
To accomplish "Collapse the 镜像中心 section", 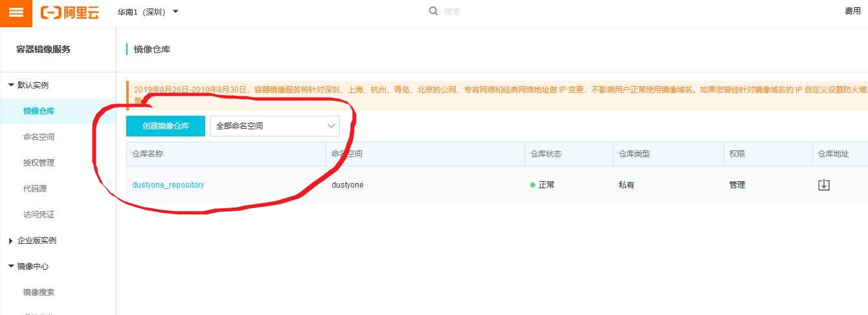I will pyautogui.click(x=29, y=266).
